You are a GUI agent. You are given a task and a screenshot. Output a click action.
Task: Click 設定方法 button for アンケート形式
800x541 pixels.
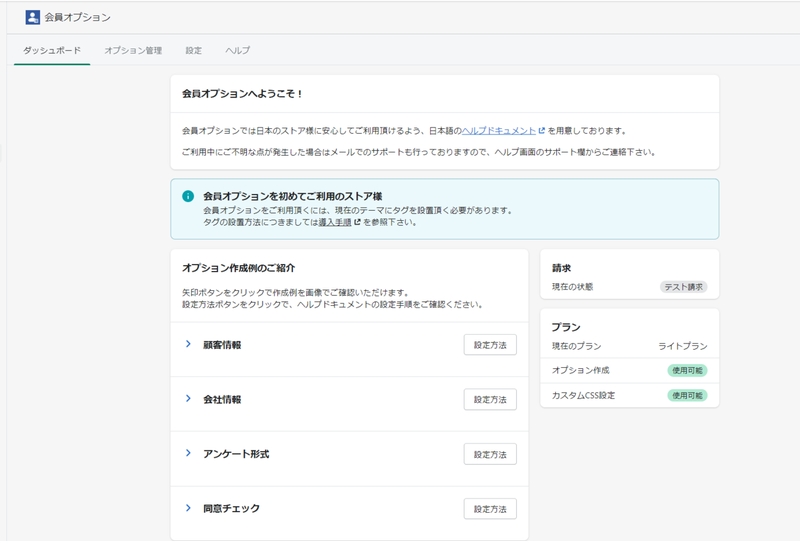(490, 454)
